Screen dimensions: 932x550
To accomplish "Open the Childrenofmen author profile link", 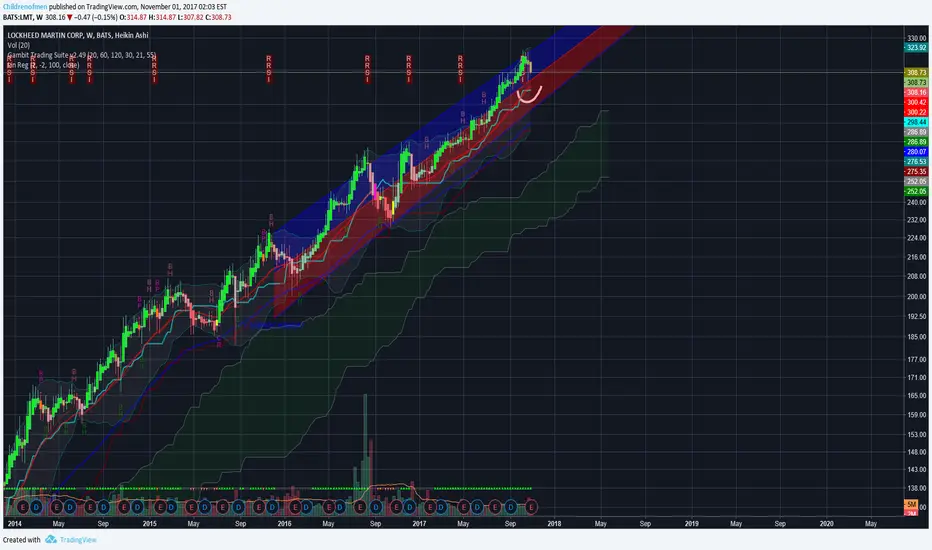I will pos(25,7).
